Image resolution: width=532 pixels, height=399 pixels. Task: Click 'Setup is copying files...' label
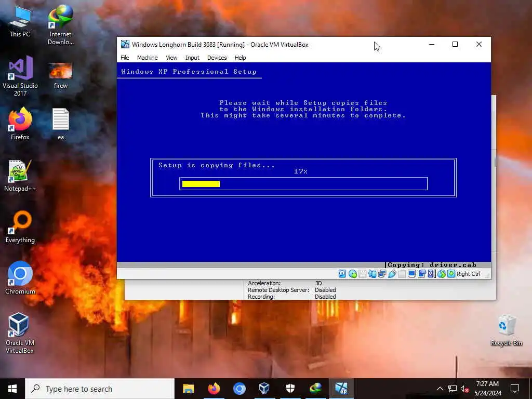pyautogui.click(x=217, y=165)
